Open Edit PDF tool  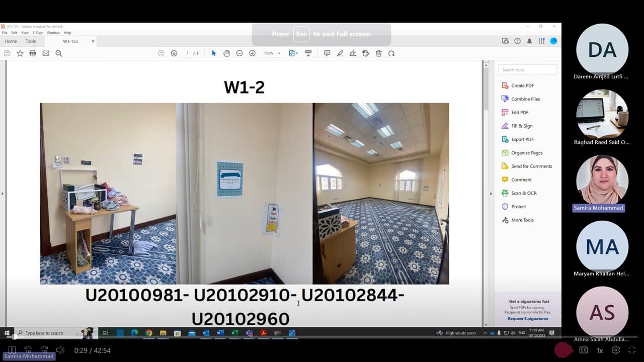519,113
